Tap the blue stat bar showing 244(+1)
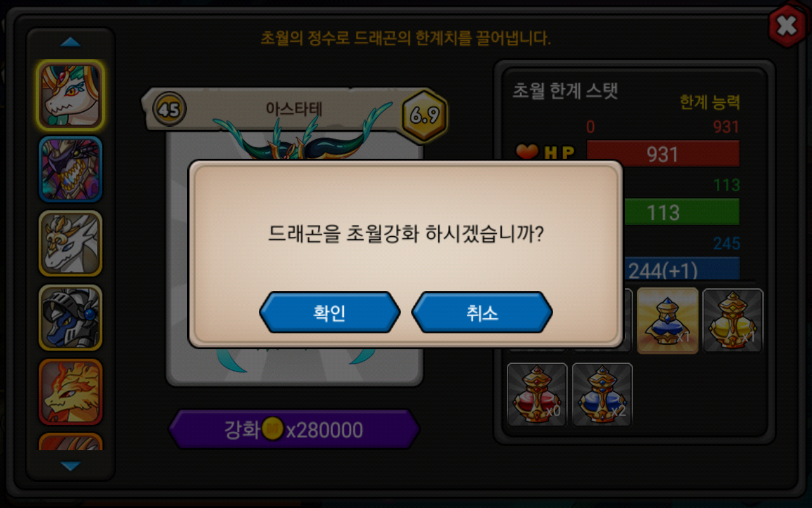The width and height of the screenshot is (812, 508). [682, 269]
